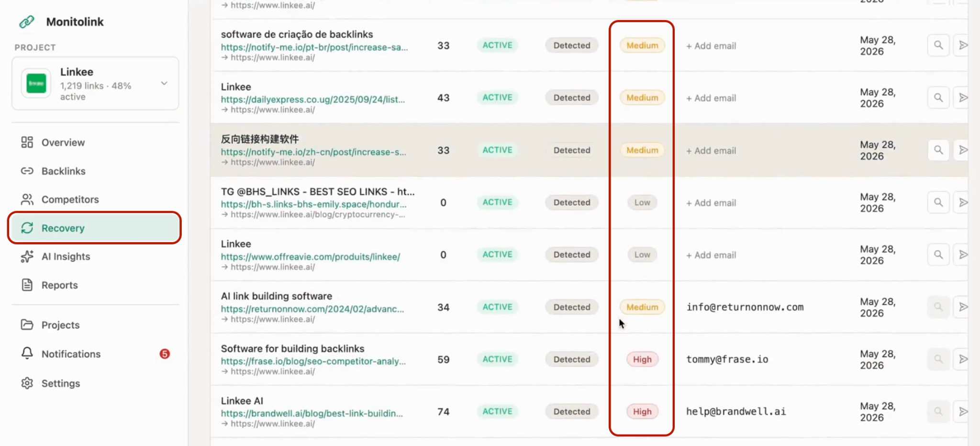This screenshot has width=980, height=446.
Task: Click email tommy@frase.io
Action: pos(727,359)
